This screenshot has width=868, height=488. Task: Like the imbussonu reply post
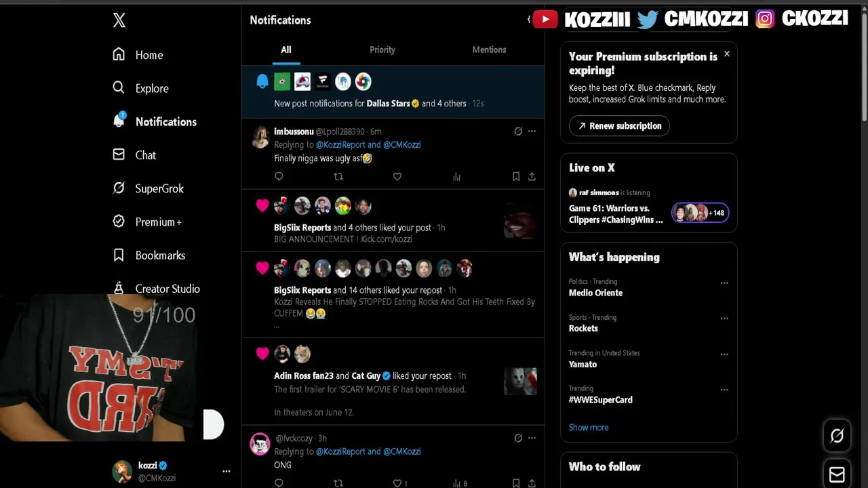pos(397,176)
